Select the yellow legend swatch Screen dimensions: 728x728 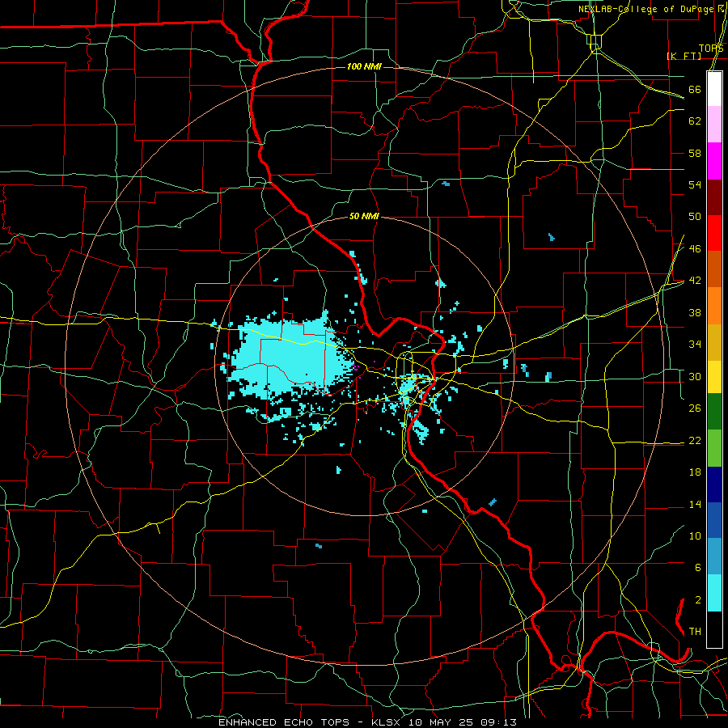tap(714, 377)
